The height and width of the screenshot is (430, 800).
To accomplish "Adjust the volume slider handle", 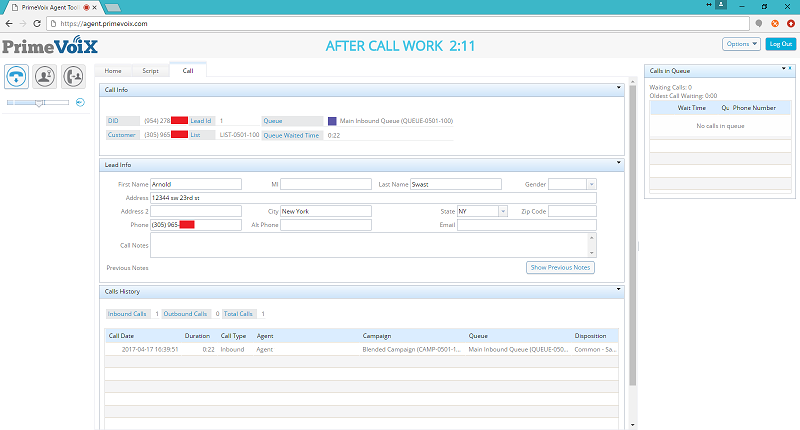I will (x=39, y=103).
